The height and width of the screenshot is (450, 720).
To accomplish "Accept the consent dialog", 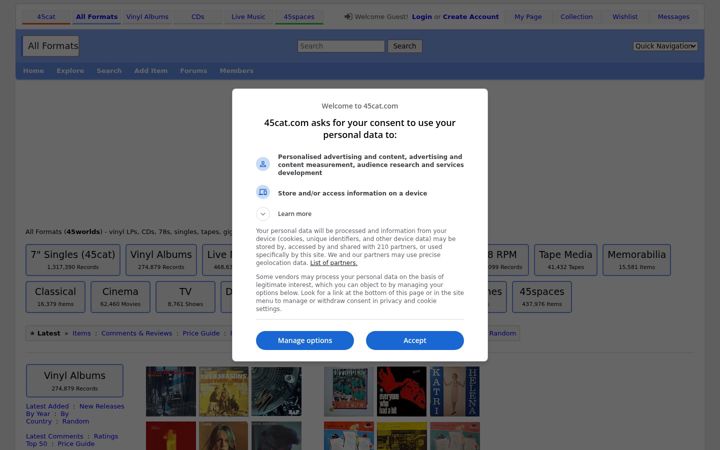I will (x=415, y=340).
